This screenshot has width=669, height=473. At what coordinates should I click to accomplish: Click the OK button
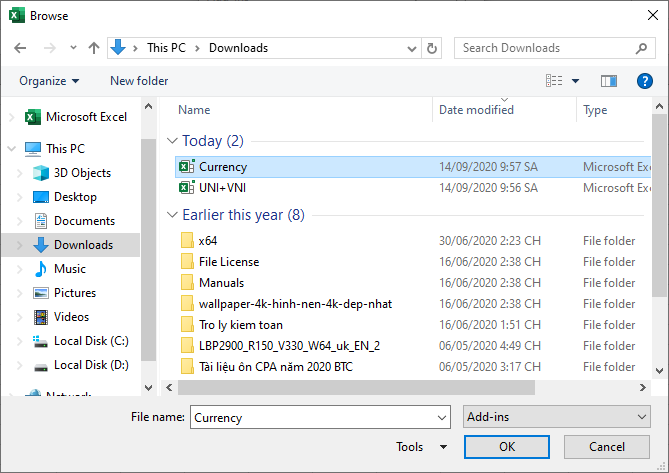[506, 447]
